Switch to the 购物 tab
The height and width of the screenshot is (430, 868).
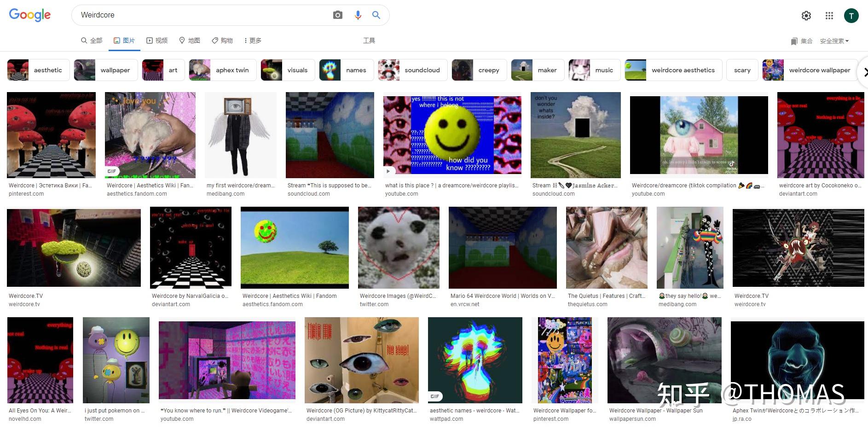(x=222, y=41)
